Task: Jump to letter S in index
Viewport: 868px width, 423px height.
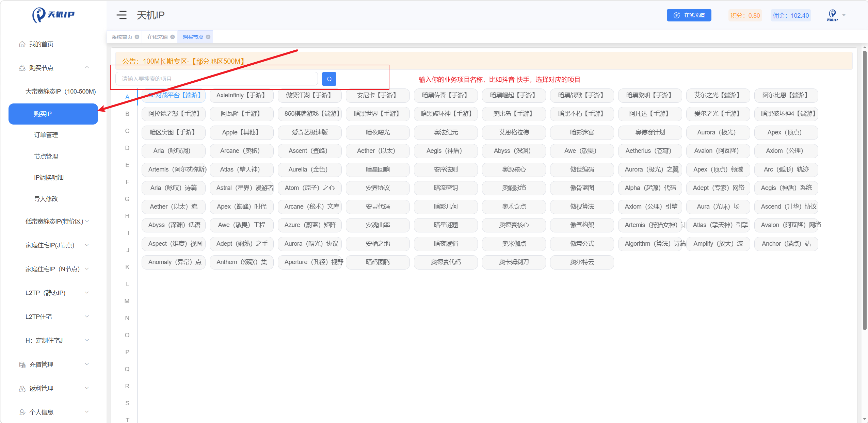Action: pyautogui.click(x=127, y=403)
